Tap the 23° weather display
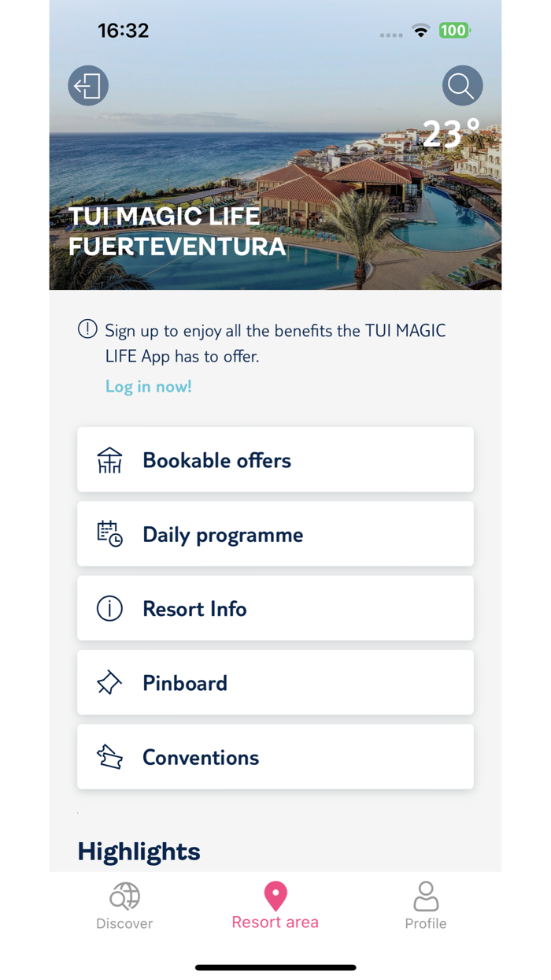Viewport: 551px width, 980px height. (x=449, y=134)
